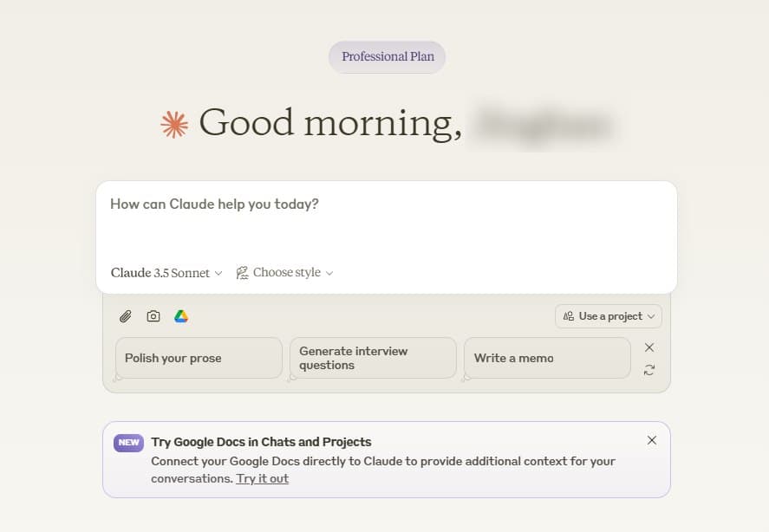Choose the Generate interview questions suggestion
This screenshot has width=769, height=532.
373,358
